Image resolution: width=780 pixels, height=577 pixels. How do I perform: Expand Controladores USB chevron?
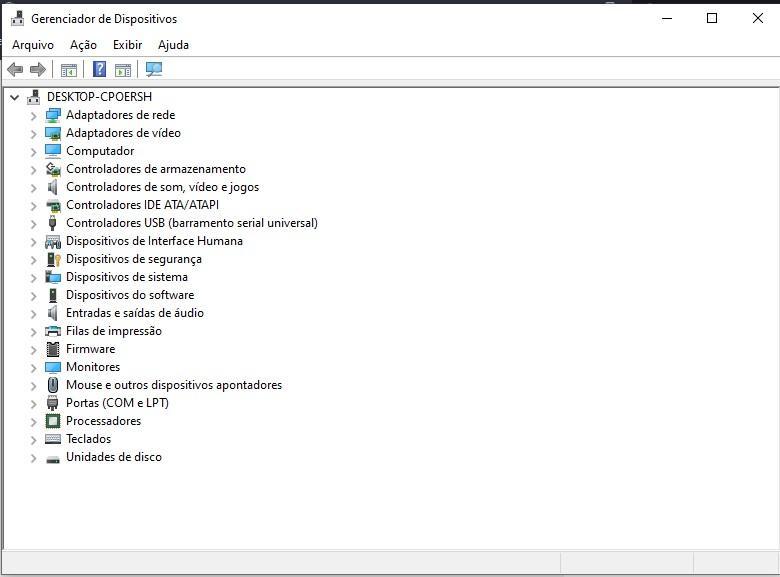[33, 224]
